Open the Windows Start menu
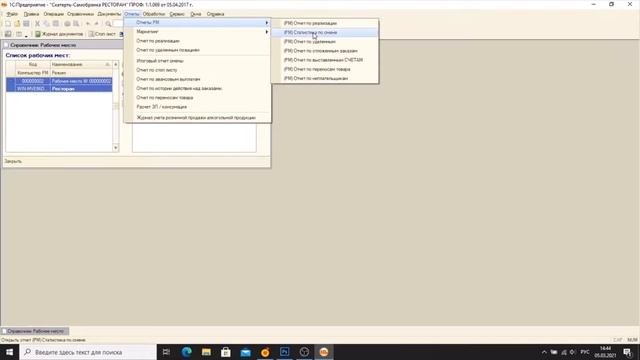 [x=9, y=352]
